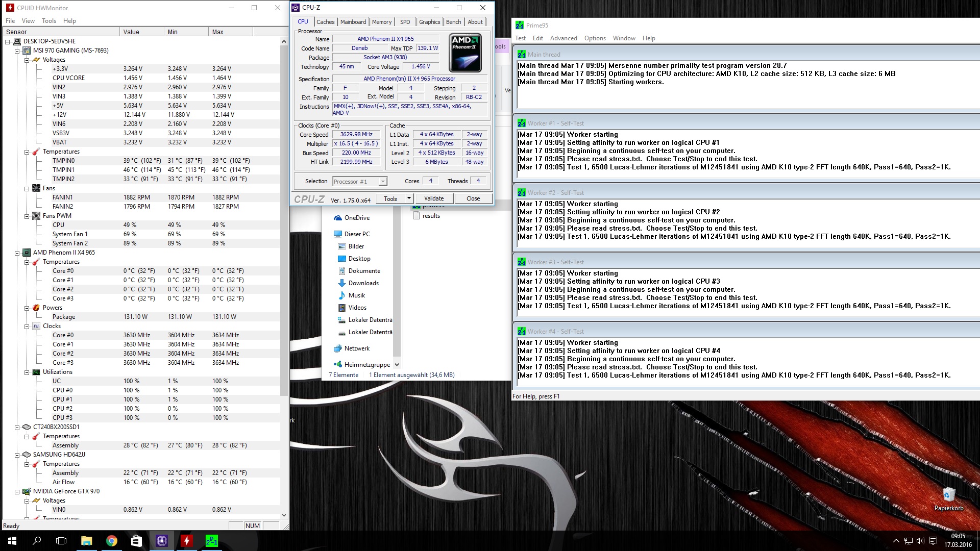
Task: Open the About tab in CPU-Z
Action: (x=475, y=22)
